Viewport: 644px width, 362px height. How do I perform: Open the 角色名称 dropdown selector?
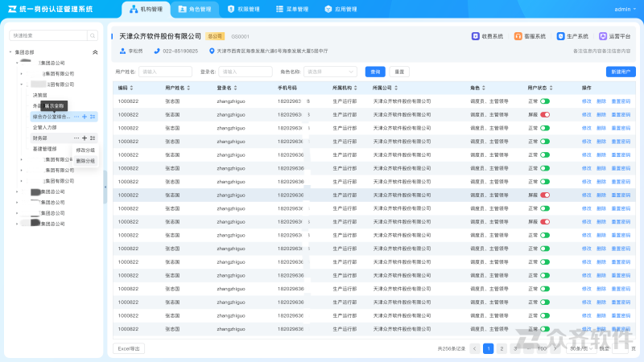pyautogui.click(x=330, y=72)
